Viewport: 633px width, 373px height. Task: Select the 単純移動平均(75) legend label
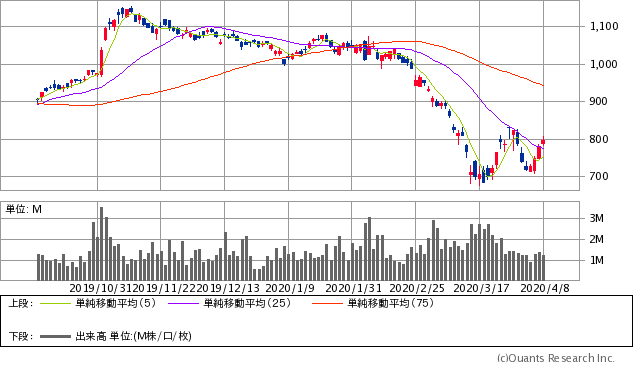[391, 303]
